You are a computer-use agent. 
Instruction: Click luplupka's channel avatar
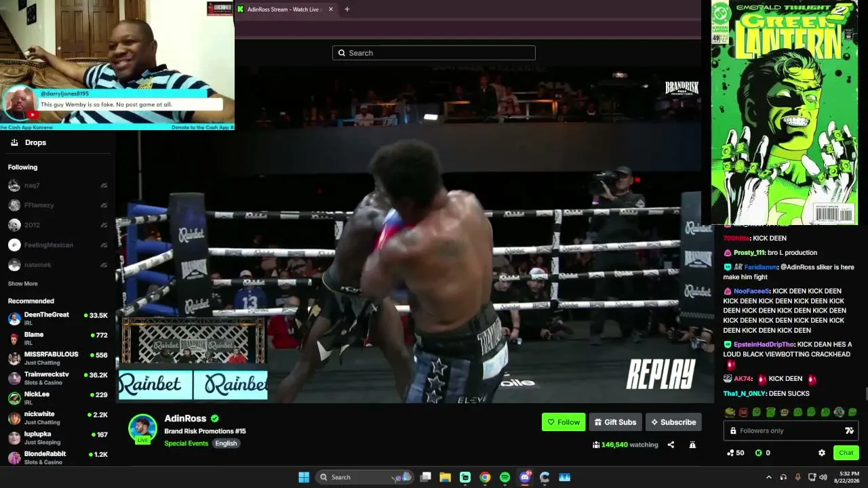14,438
